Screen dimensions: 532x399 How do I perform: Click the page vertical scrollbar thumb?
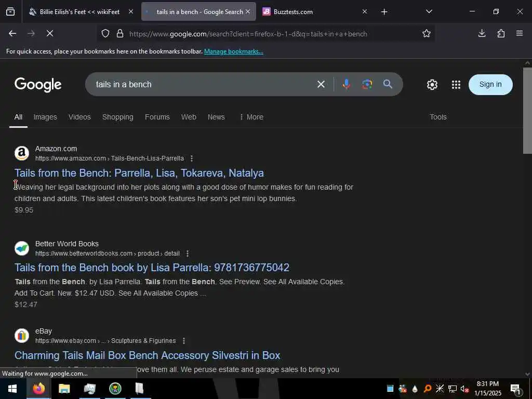click(527, 110)
